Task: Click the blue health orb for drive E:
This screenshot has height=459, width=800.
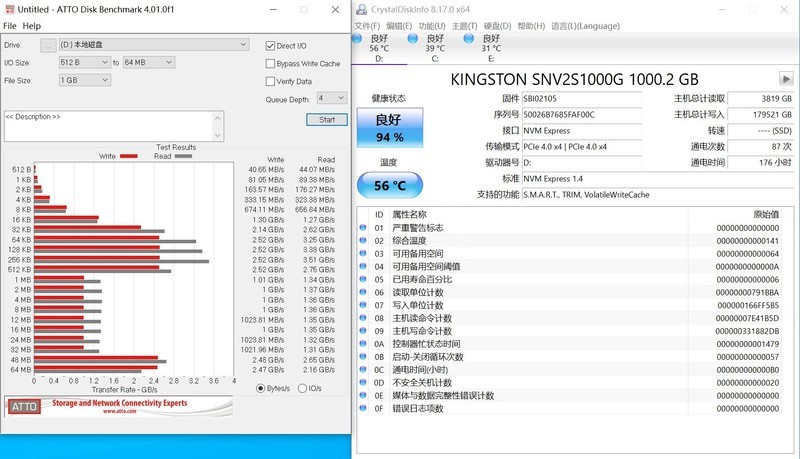Action: tap(469, 39)
